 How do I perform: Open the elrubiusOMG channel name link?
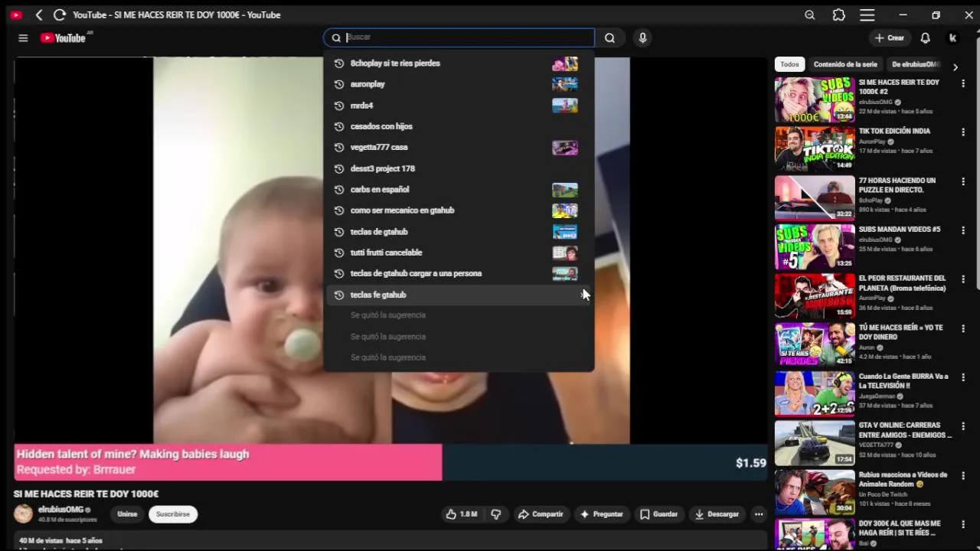61,510
